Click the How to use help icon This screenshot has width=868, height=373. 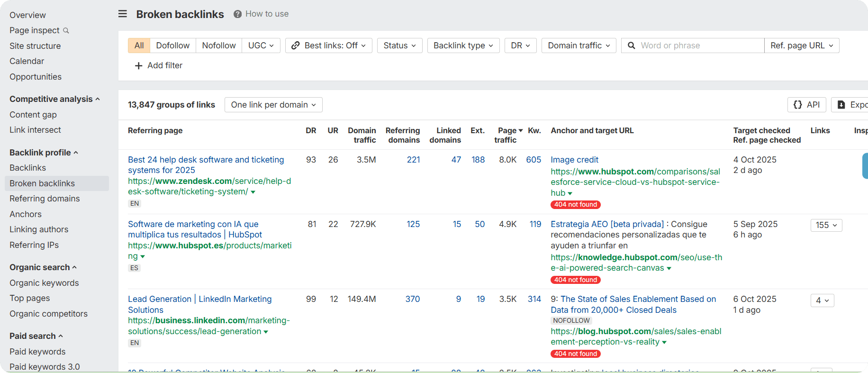click(237, 14)
